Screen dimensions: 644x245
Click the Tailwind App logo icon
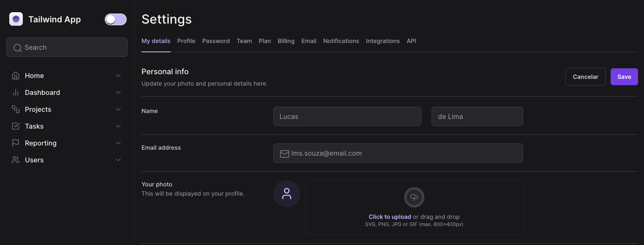click(x=16, y=19)
